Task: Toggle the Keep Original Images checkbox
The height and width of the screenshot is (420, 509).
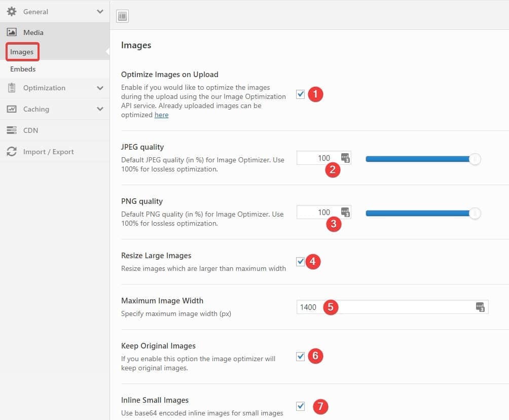Action: tap(301, 356)
